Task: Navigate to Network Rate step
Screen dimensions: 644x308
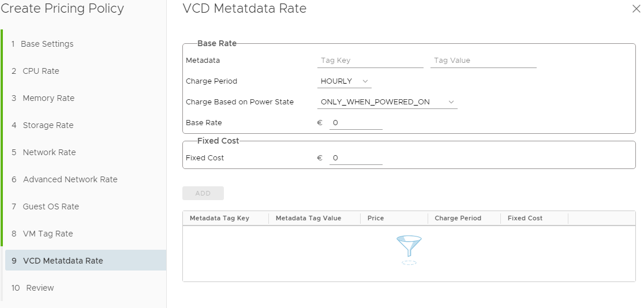Action: point(49,152)
